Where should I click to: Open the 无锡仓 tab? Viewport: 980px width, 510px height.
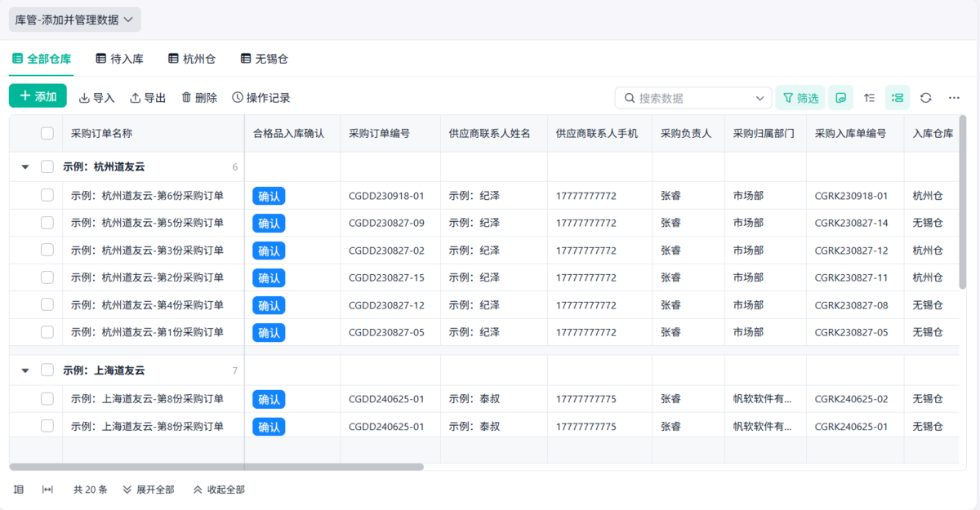pos(264,59)
